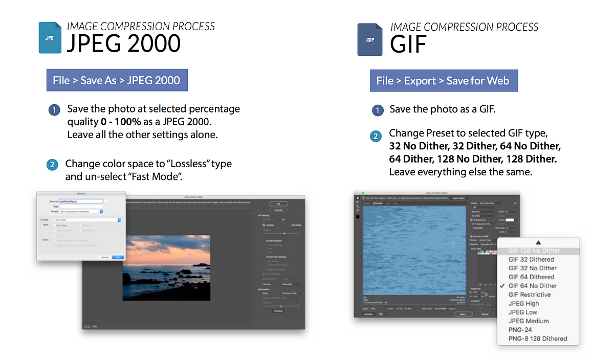
Task: Click Cancel in the Save As dialog
Action: [x=105, y=257]
